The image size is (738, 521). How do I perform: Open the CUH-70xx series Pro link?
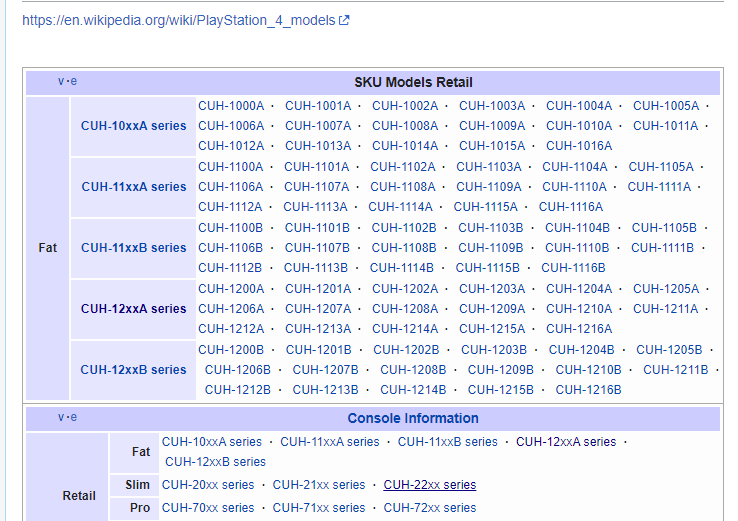tap(208, 508)
